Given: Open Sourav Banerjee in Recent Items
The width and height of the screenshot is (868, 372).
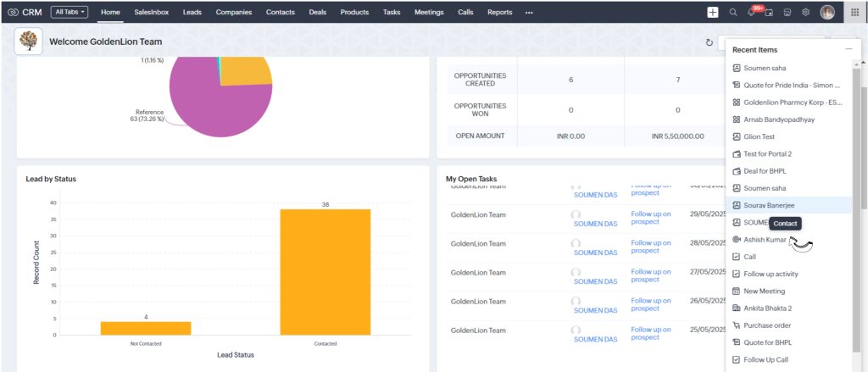Looking at the screenshot, I should click(769, 205).
